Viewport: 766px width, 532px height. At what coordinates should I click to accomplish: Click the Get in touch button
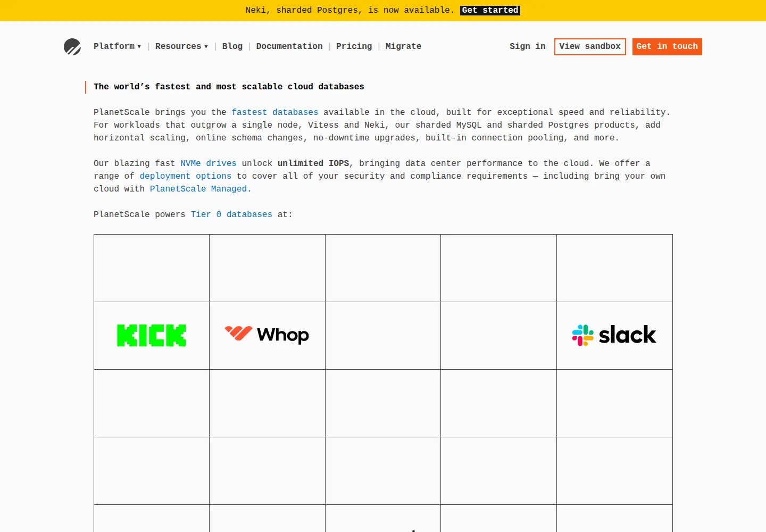(667, 47)
